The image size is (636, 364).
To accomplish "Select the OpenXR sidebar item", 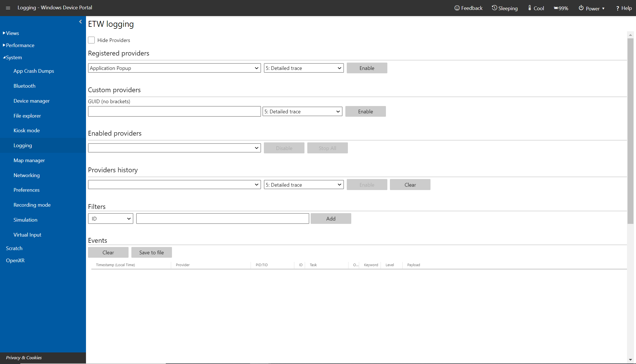I will click(x=15, y=260).
